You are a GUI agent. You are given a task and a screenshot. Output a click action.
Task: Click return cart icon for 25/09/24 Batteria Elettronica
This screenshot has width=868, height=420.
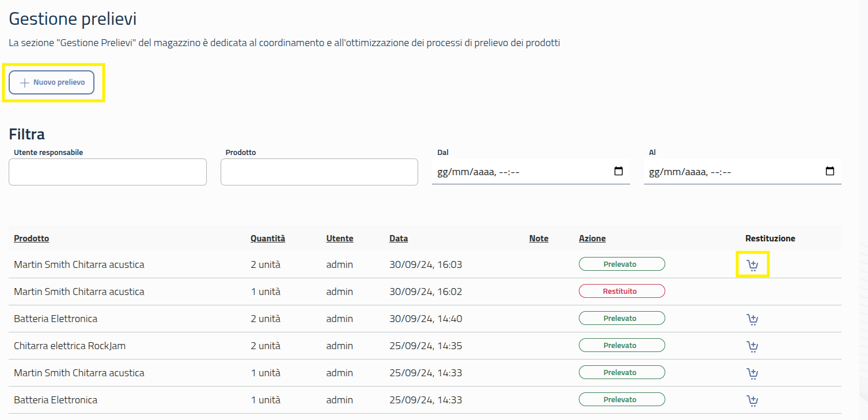coord(752,400)
